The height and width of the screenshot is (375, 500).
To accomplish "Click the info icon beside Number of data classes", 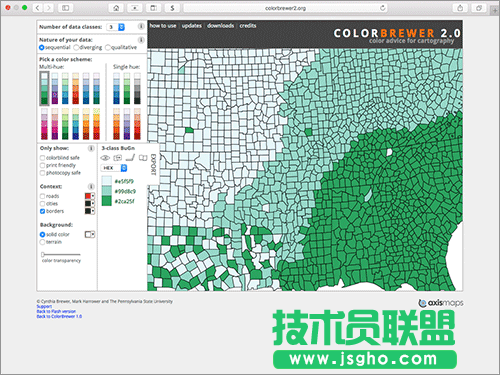I will (141, 26).
